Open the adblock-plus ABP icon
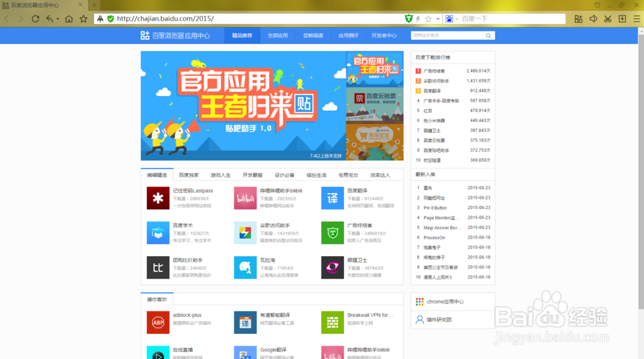This screenshot has width=644, height=359. (158, 322)
